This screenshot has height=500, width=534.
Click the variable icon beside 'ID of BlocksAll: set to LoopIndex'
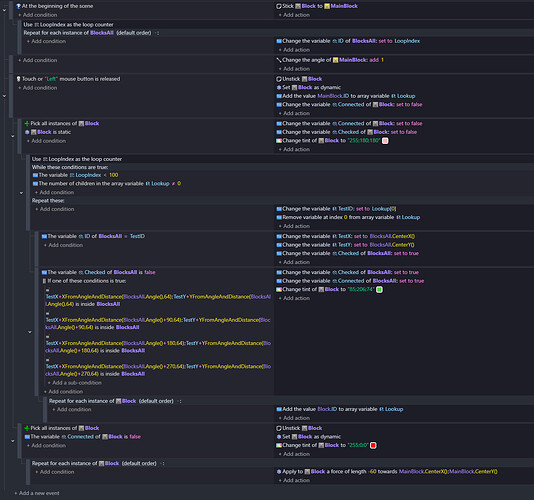pos(279,41)
